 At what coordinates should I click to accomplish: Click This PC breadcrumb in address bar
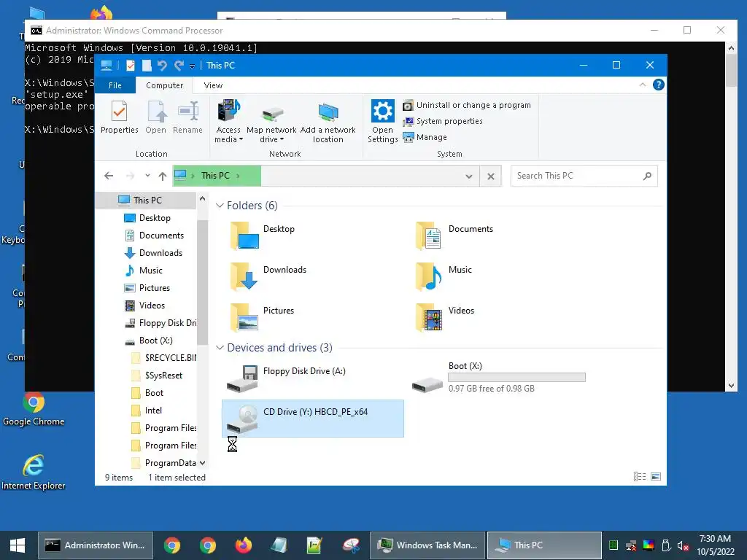point(215,175)
